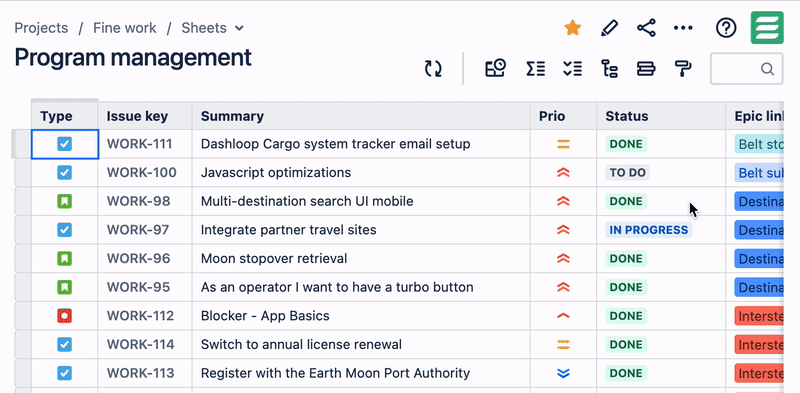
Task: Click the Status column header
Action: 627,116
